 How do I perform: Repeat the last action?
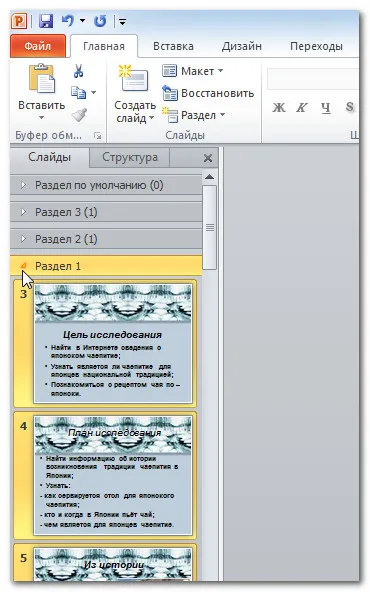point(100,21)
